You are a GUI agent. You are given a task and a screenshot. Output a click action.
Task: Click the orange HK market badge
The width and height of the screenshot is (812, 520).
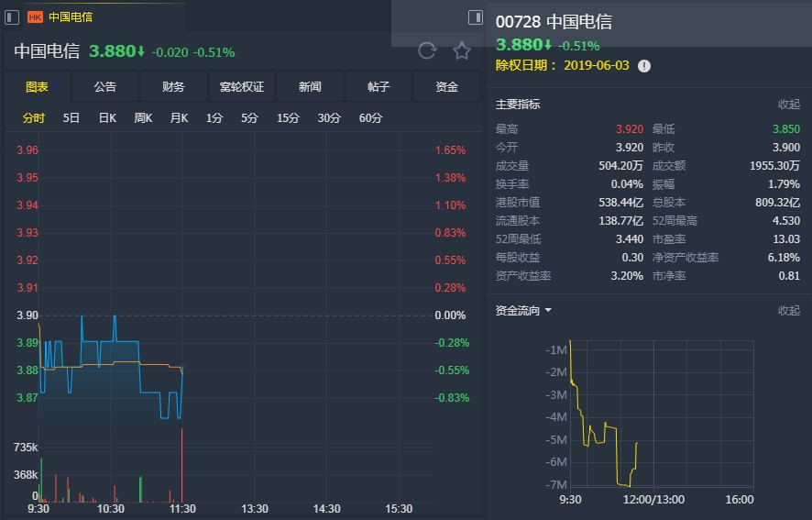point(35,17)
